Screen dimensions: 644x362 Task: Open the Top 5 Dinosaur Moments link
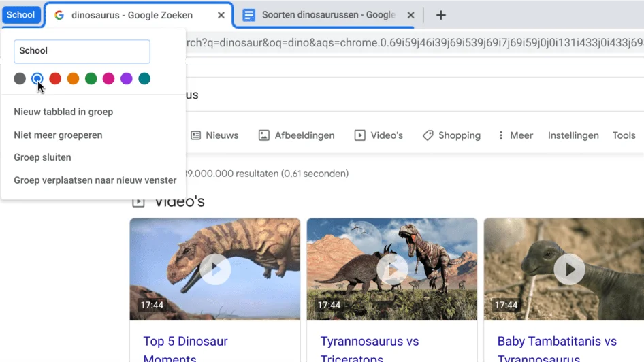pyautogui.click(x=185, y=350)
